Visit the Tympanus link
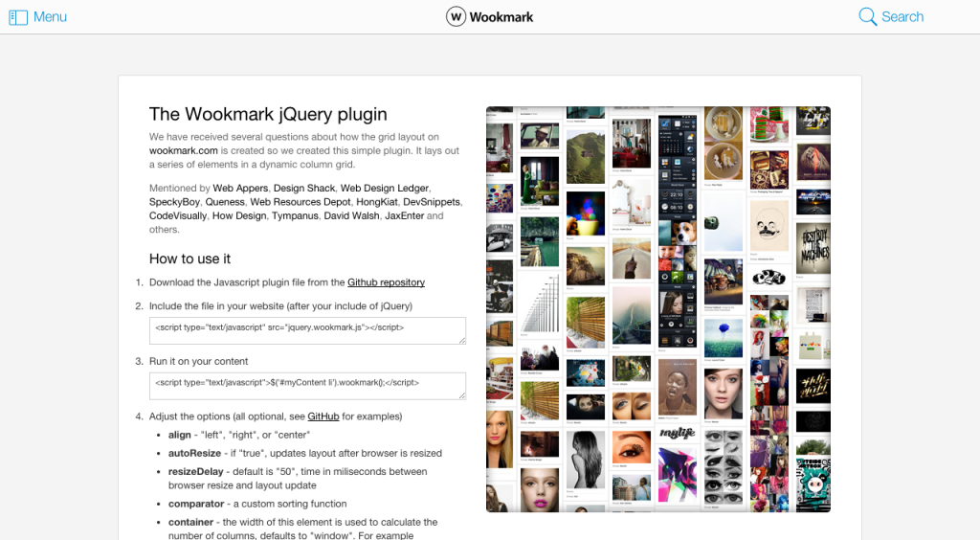Screen dimensions: 980x540 pos(295,215)
